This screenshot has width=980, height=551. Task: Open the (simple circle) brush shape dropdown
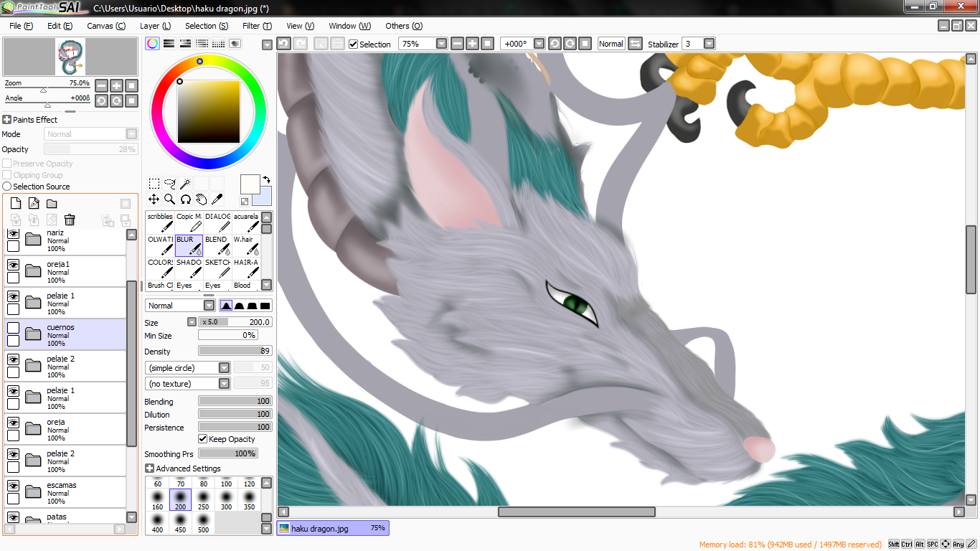click(x=225, y=367)
